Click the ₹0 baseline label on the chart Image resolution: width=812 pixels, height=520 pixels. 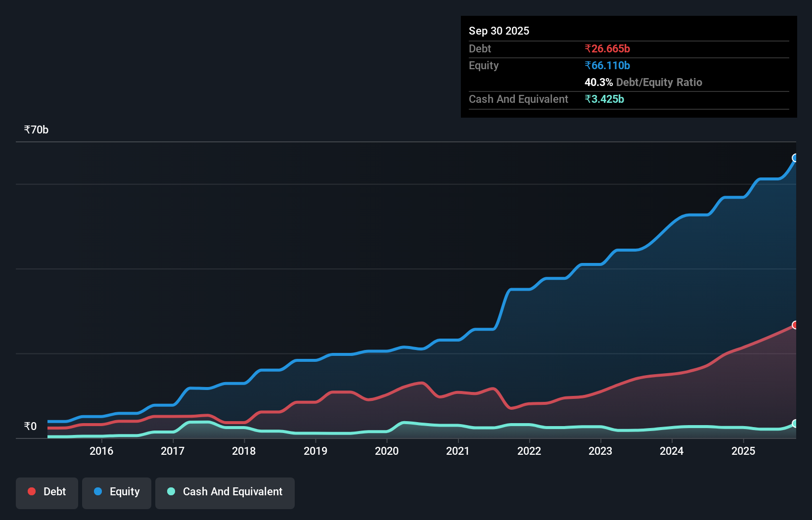(30, 426)
